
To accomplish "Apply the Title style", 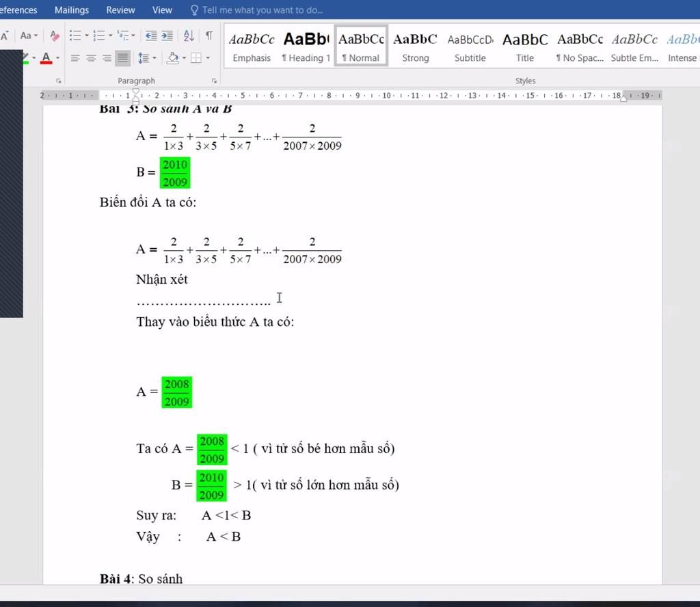I will (x=525, y=46).
